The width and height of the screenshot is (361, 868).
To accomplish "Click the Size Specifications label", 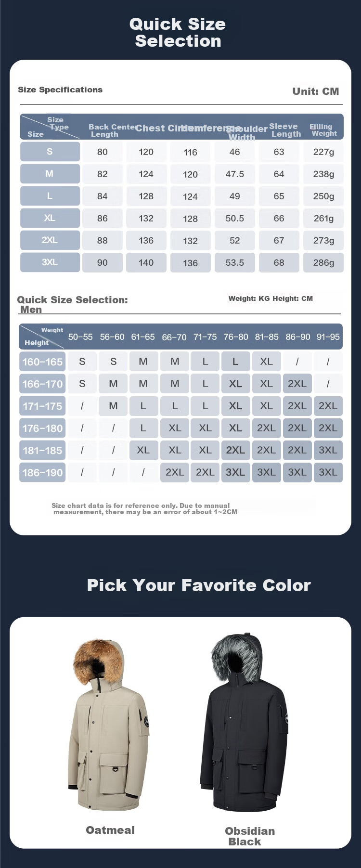I will click(60, 90).
